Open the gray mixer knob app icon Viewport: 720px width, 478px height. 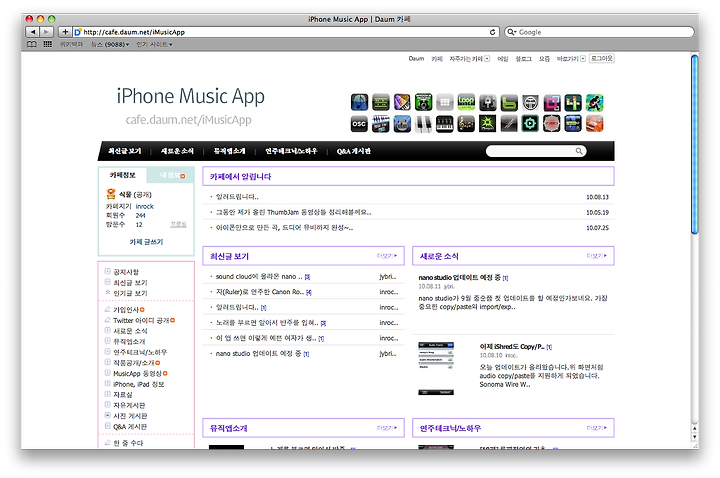point(487,102)
